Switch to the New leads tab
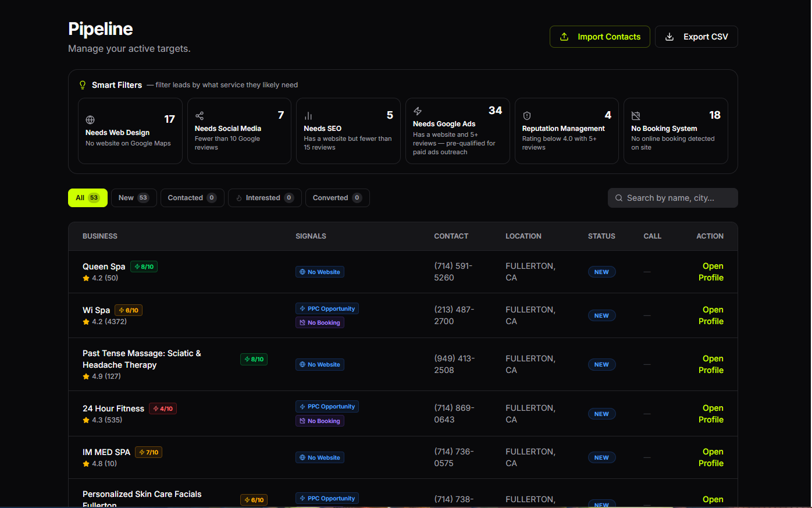The image size is (812, 508). click(x=134, y=198)
